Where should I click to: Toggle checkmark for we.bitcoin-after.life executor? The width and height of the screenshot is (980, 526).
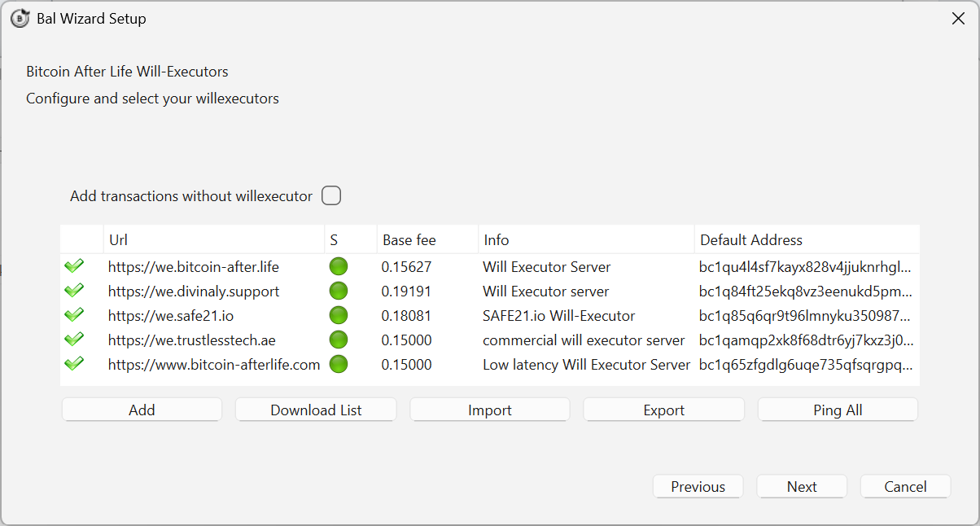(74, 266)
